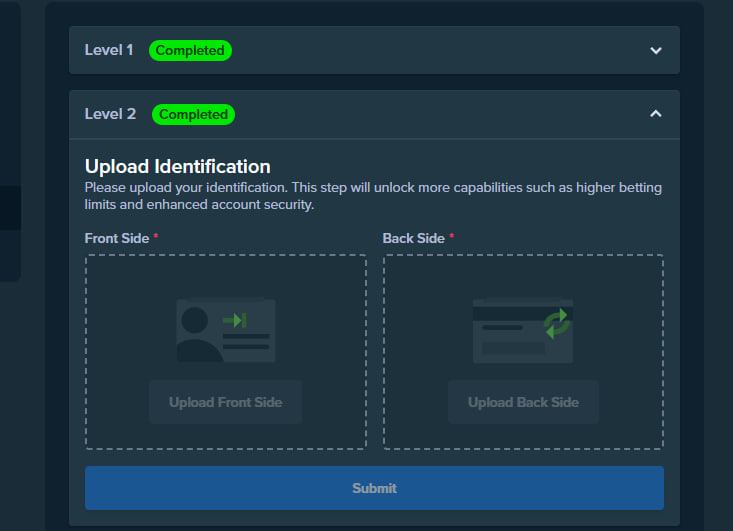Submit the identification form
This screenshot has height=531, width=733.
click(374, 488)
